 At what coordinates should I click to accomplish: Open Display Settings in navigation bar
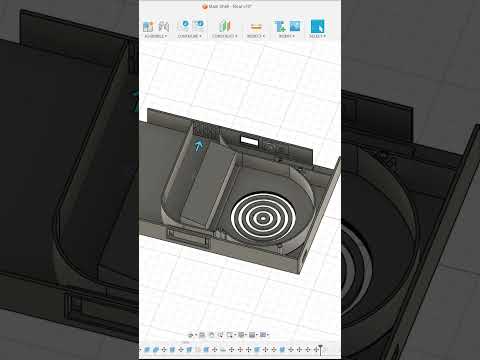(241, 335)
